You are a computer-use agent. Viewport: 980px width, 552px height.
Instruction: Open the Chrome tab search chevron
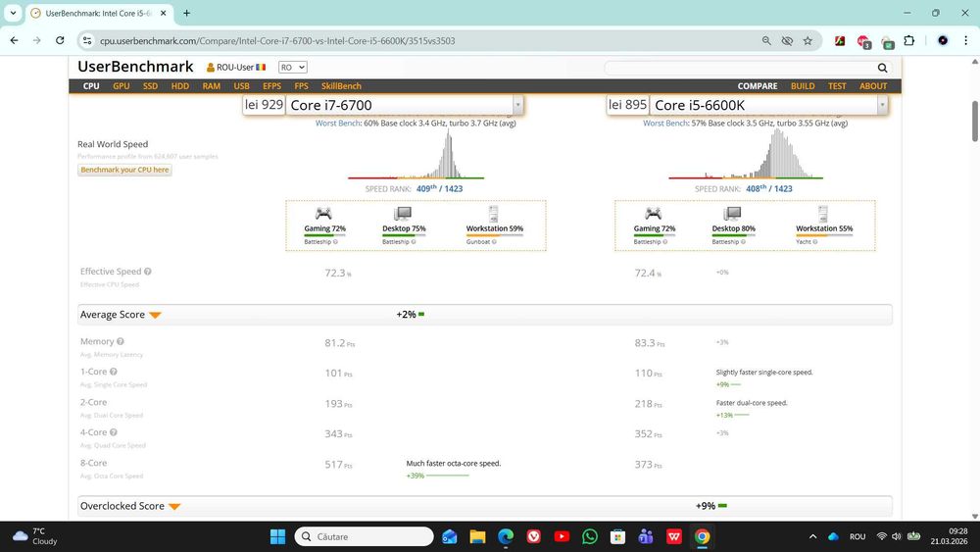[x=13, y=13]
